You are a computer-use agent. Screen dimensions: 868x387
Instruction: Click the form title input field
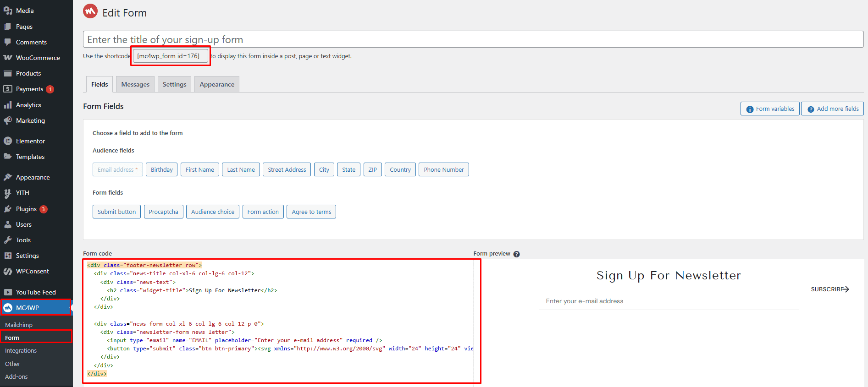click(x=473, y=39)
